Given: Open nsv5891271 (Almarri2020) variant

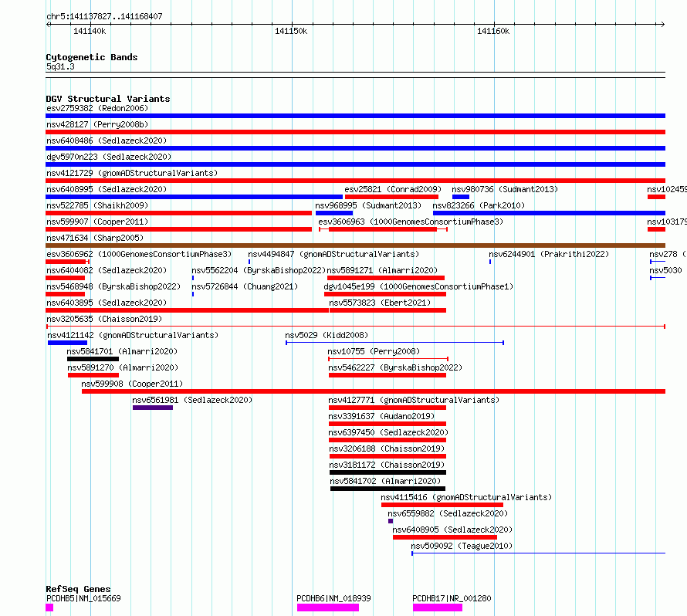Looking at the screenshot, I should (x=382, y=270).
